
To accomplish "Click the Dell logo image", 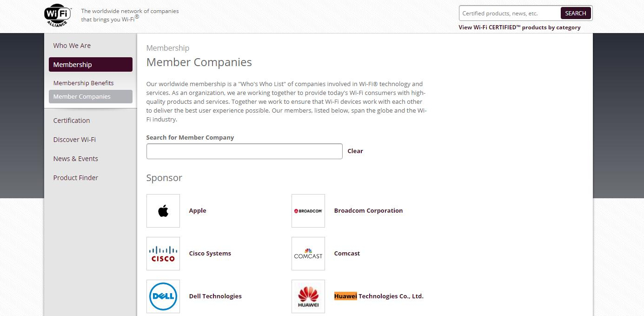I will (163, 296).
